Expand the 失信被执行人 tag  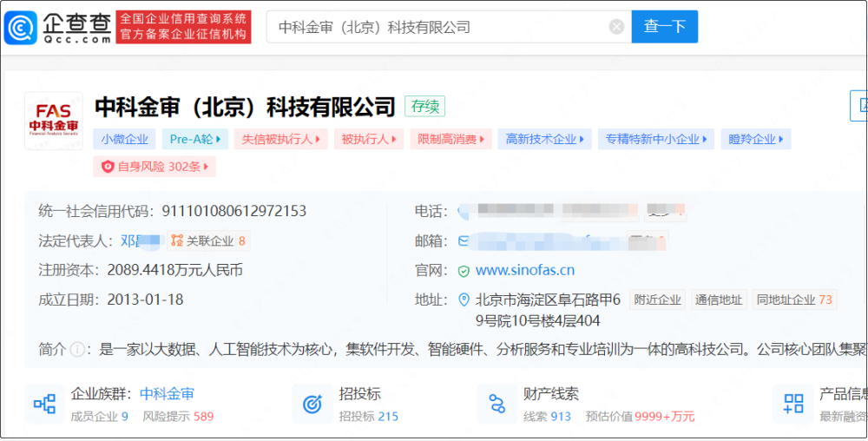coord(280,139)
